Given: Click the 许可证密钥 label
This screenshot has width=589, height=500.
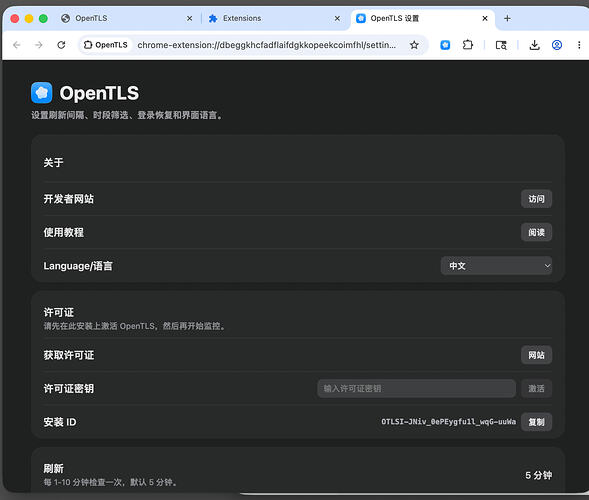Looking at the screenshot, I should 68,388.
